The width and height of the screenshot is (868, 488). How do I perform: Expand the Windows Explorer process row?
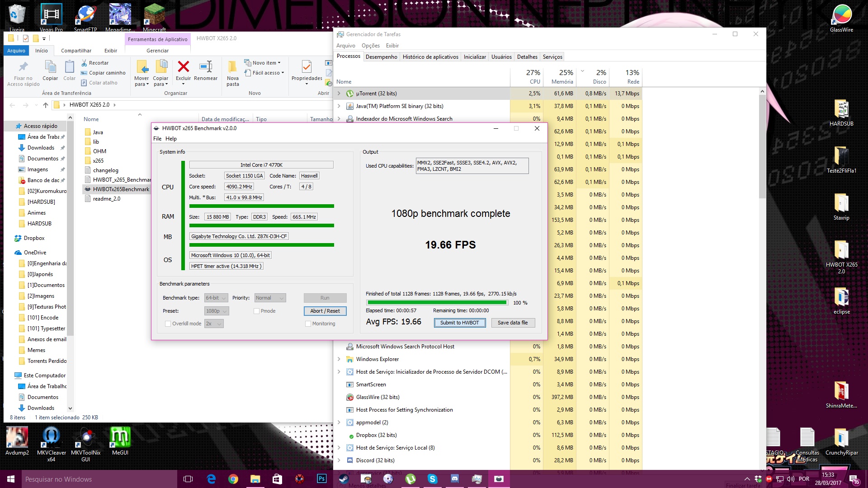[339, 359]
